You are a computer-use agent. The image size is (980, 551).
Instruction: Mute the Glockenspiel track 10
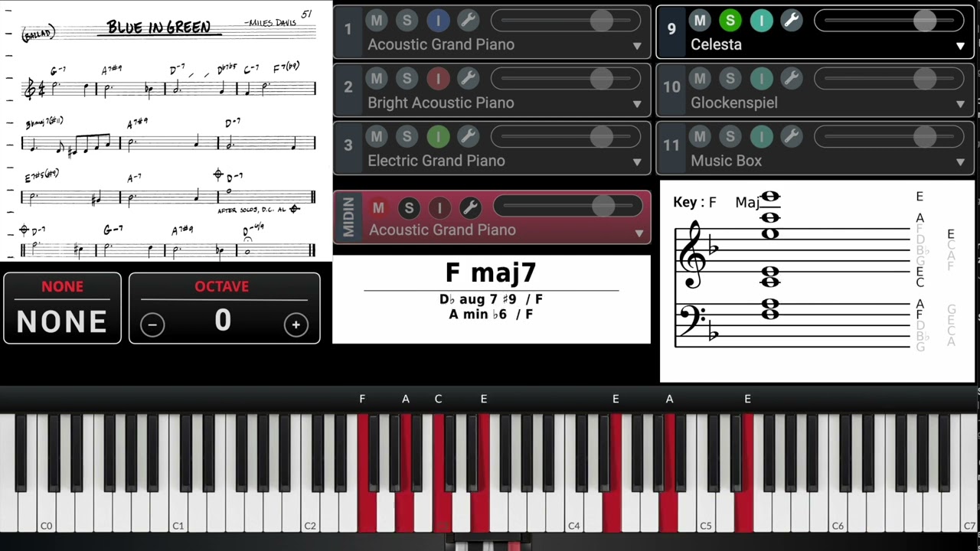pos(699,78)
